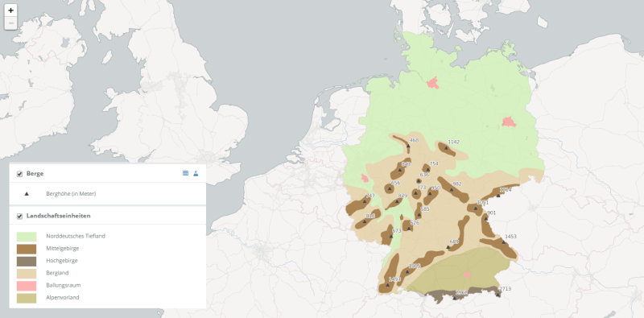This screenshot has width=644, height=318.
Task: Select the mountain marker labeled 585
Action: [419, 215]
